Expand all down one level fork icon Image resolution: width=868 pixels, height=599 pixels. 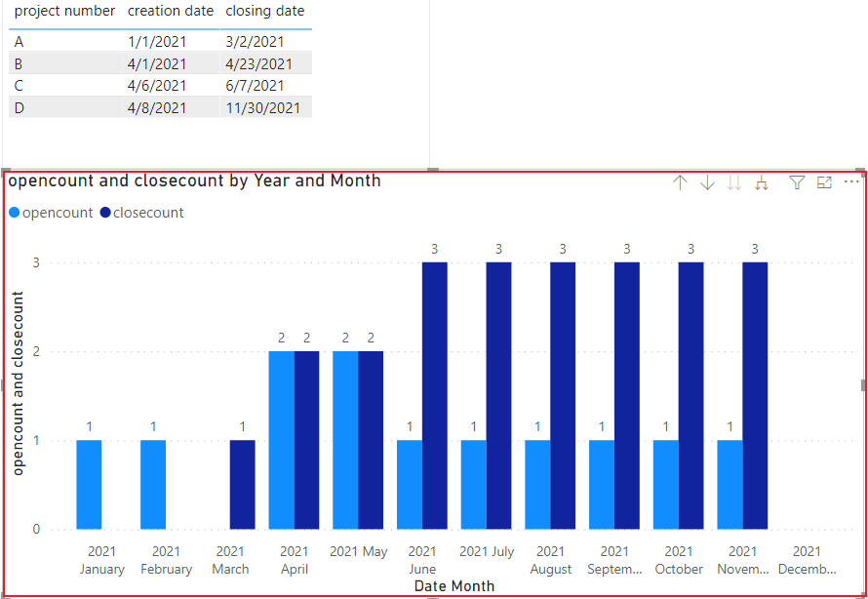762,182
